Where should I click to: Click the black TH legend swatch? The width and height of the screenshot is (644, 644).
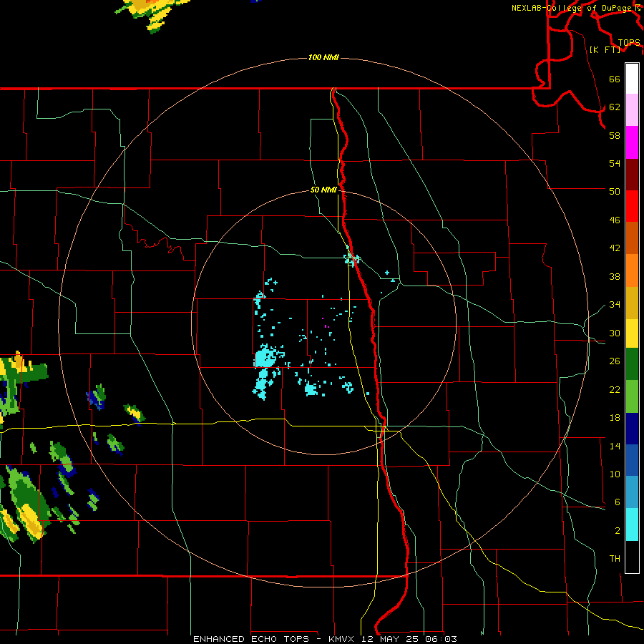point(632,557)
